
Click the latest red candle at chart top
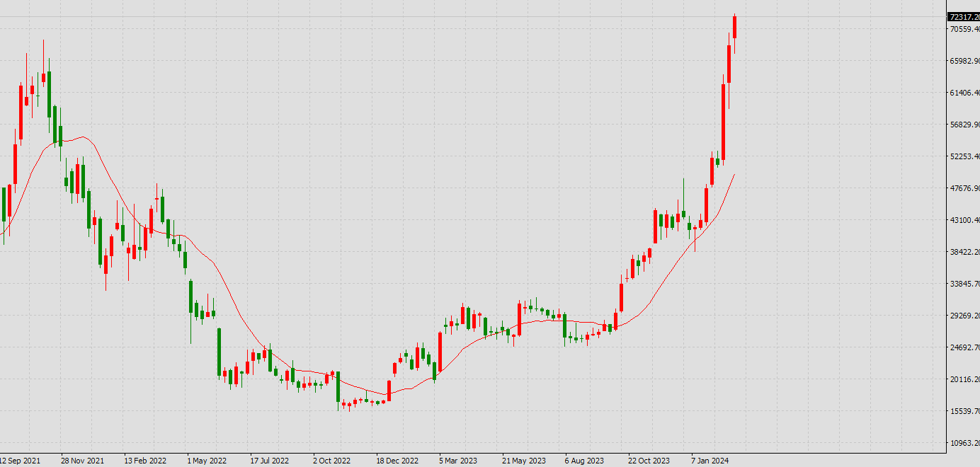[x=735, y=27]
